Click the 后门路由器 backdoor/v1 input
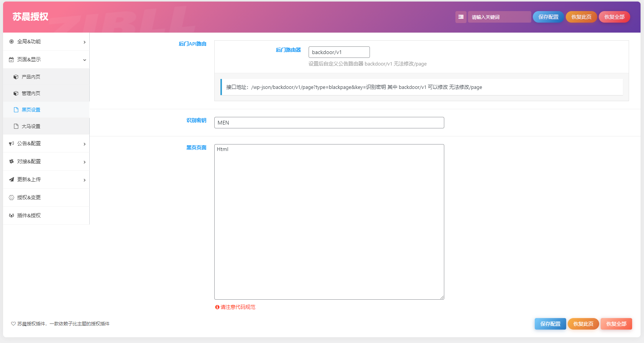644x343 pixels. (339, 52)
